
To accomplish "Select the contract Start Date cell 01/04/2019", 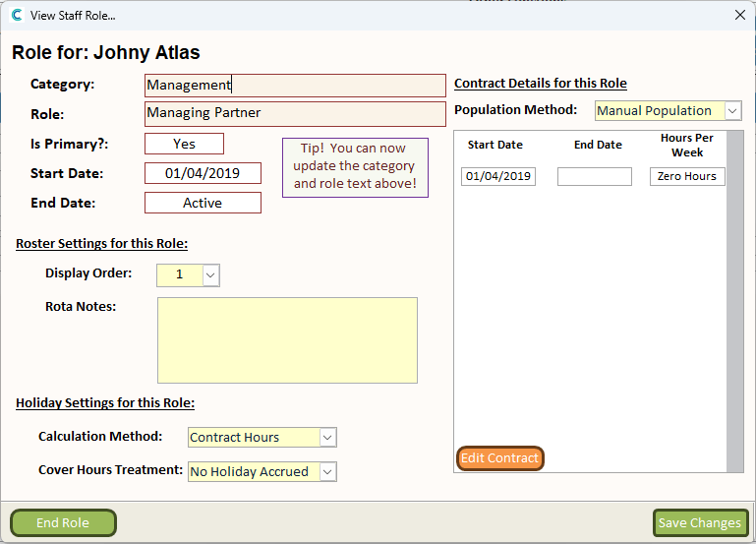I will [498, 177].
